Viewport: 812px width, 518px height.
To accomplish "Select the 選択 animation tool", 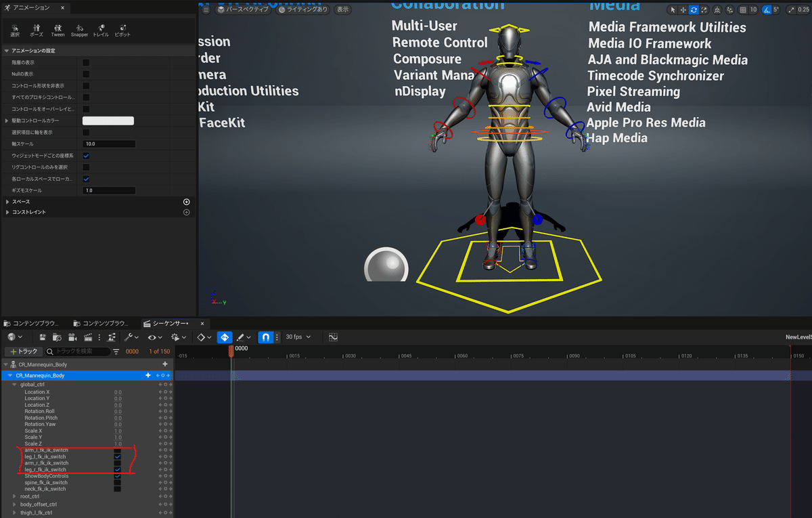I will (15, 29).
